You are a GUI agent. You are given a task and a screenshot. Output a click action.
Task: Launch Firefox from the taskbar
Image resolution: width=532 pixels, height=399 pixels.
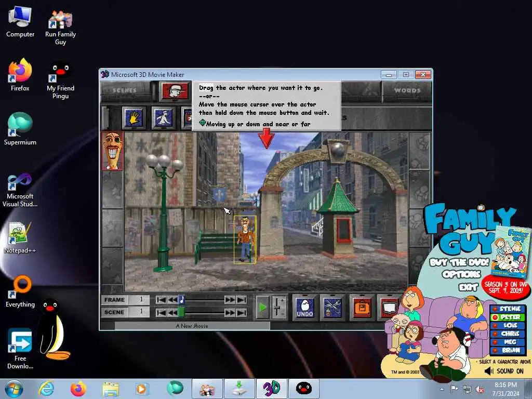[78, 389]
